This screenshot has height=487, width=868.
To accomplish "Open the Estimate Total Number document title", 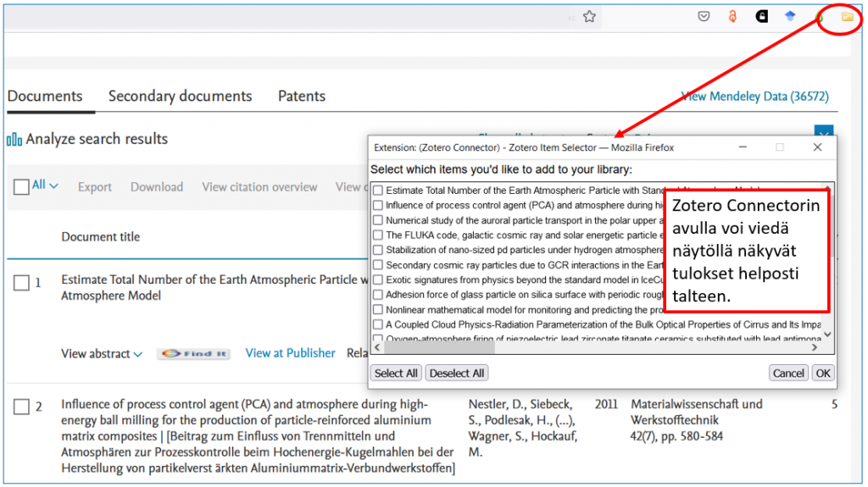I will [x=214, y=288].
